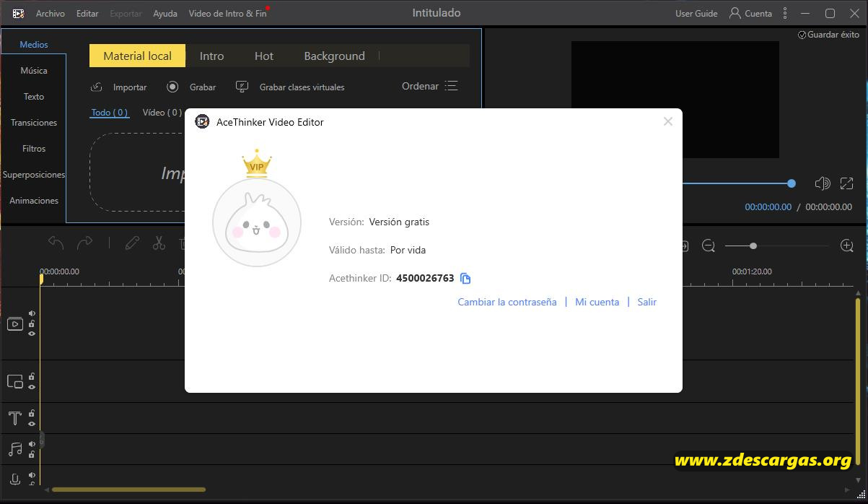Click the Undo arrow in timeline toolbar
Image resolution: width=868 pixels, height=504 pixels.
point(56,243)
